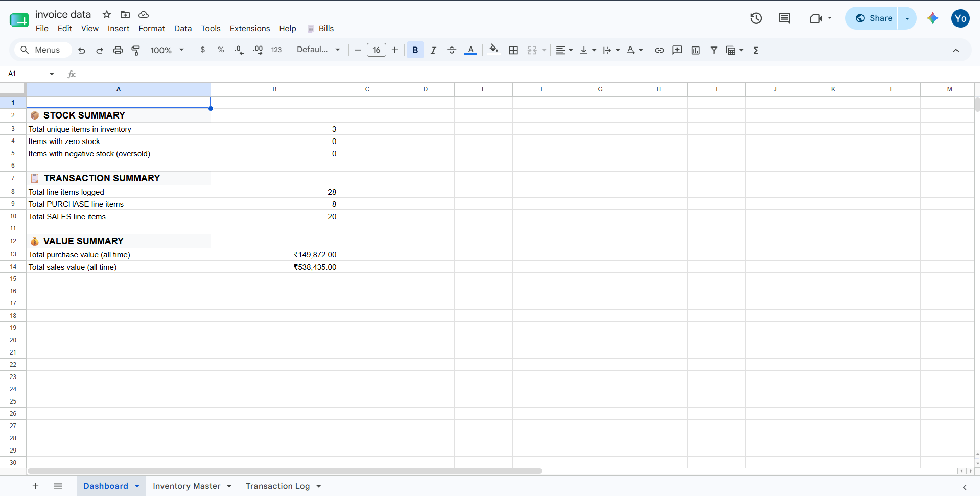Create a filter with funnel icon

coord(714,50)
